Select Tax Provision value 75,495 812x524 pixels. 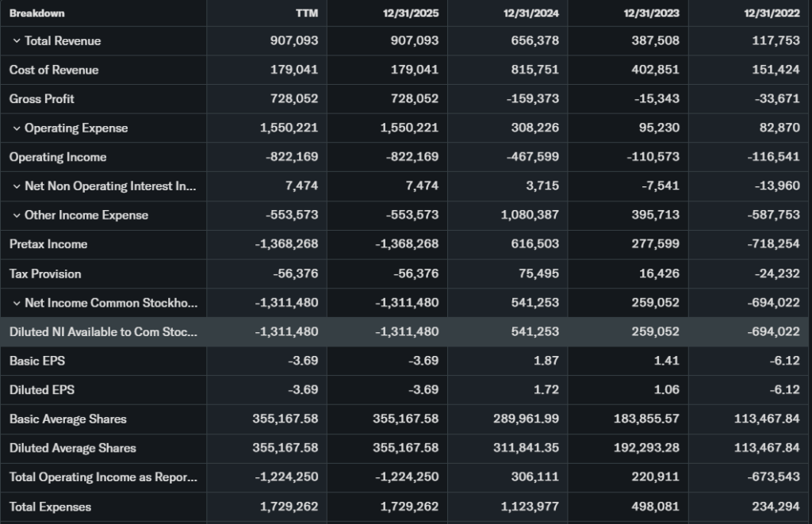[538, 273]
